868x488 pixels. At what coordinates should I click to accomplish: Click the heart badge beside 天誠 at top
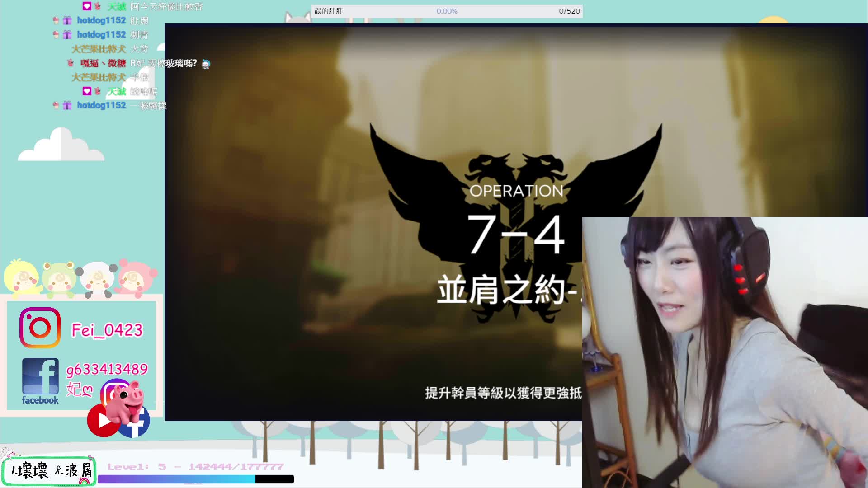point(87,6)
